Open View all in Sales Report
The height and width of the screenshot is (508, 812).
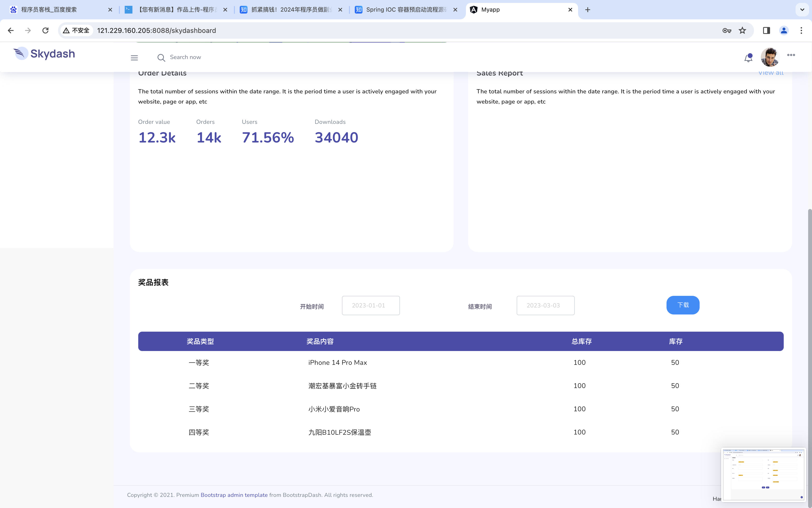(771, 73)
